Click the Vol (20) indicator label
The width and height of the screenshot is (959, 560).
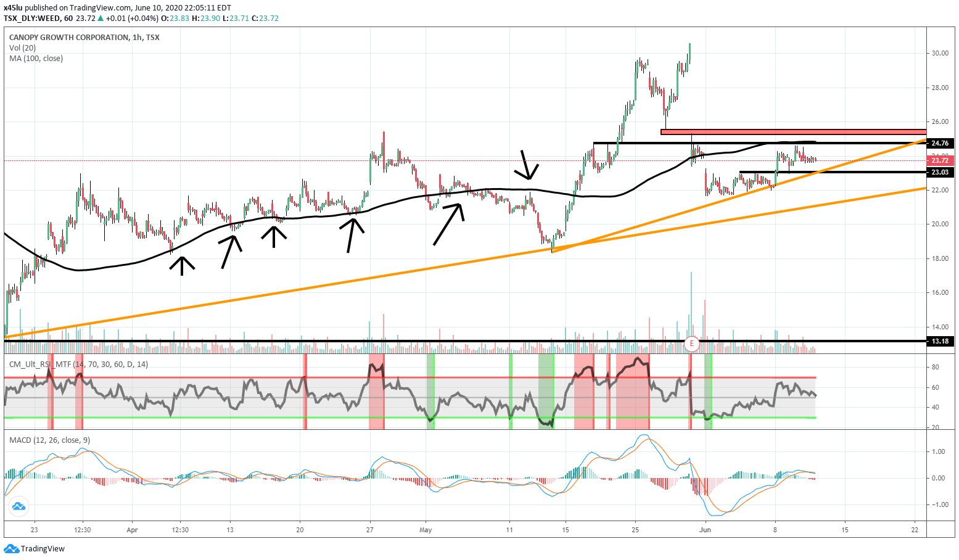pos(23,48)
